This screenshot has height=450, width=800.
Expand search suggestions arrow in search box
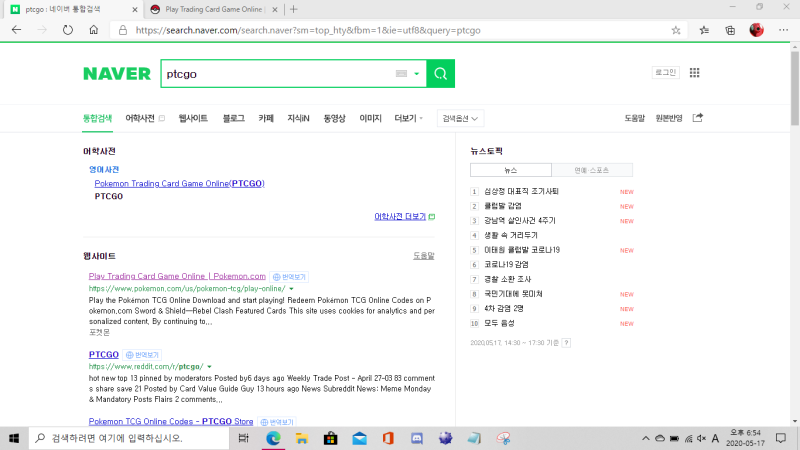pos(417,74)
